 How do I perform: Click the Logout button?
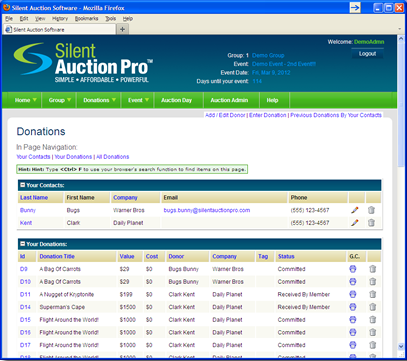pyautogui.click(x=367, y=54)
